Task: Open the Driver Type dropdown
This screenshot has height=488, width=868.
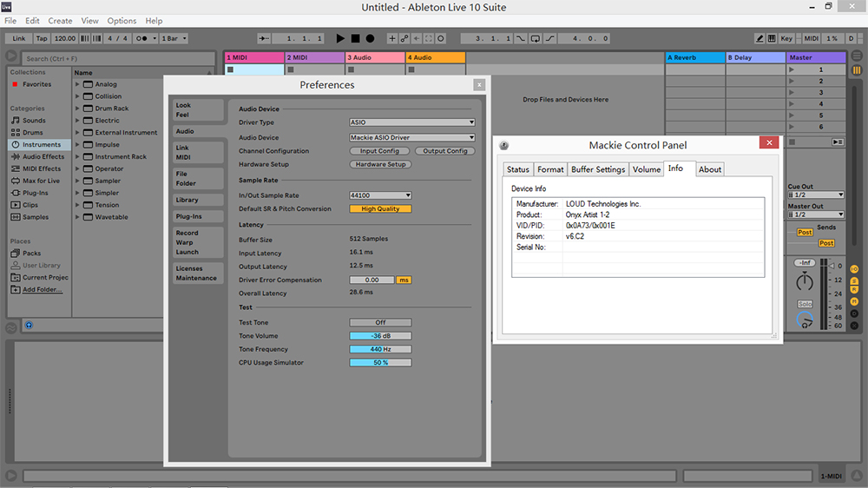Action: (412, 122)
